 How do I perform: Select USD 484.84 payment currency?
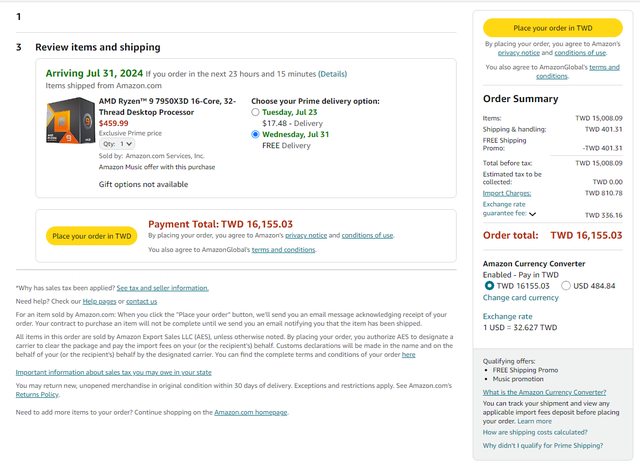click(x=567, y=285)
